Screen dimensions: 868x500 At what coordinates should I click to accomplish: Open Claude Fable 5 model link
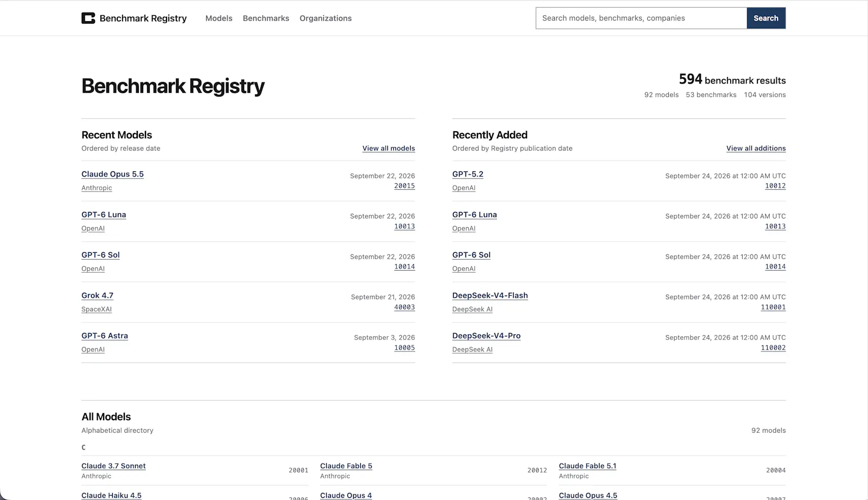[346, 466]
